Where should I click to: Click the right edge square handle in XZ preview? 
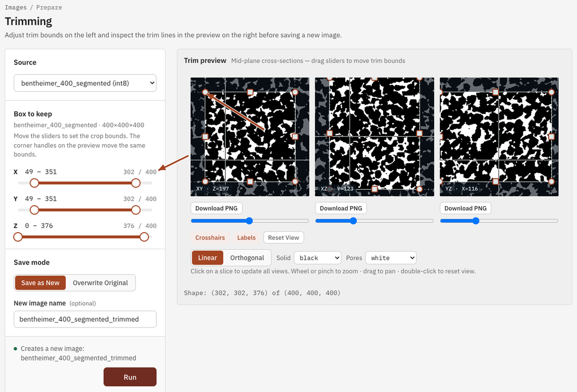pyautogui.click(x=420, y=133)
